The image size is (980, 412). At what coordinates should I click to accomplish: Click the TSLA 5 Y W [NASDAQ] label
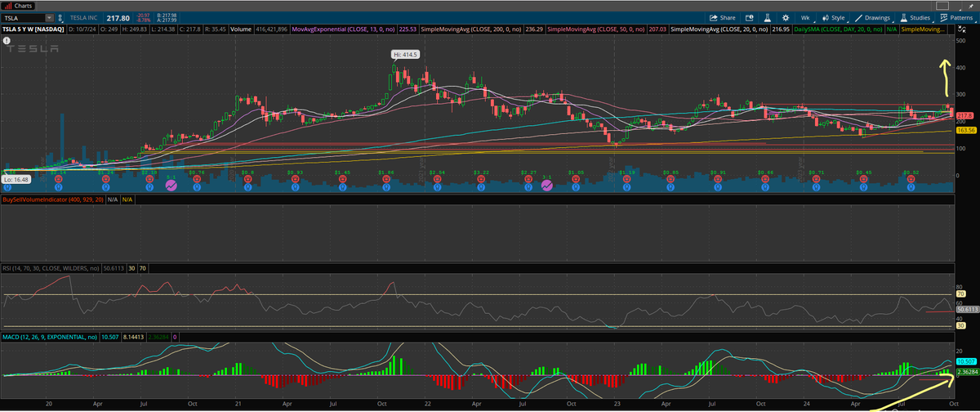pos(33,29)
